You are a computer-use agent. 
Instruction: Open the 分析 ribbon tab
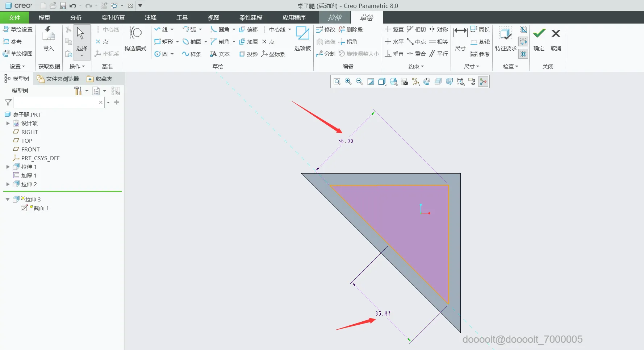pyautogui.click(x=76, y=17)
